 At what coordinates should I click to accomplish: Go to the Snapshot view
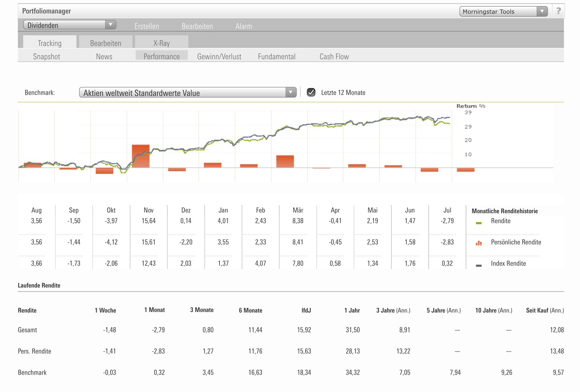point(47,56)
